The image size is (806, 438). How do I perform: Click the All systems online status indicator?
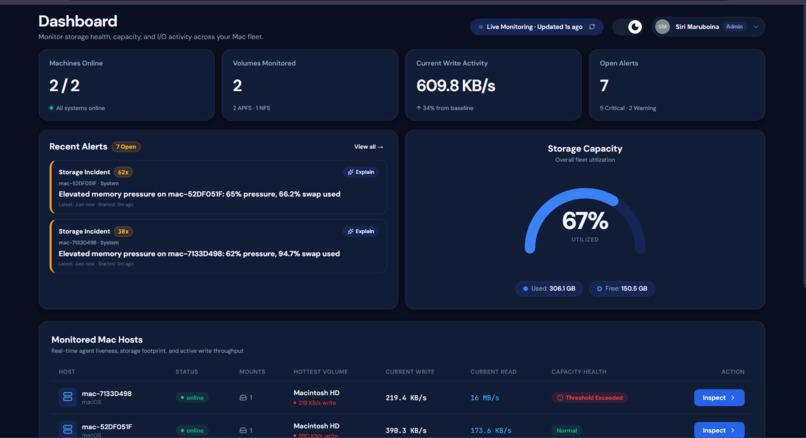[77, 108]
